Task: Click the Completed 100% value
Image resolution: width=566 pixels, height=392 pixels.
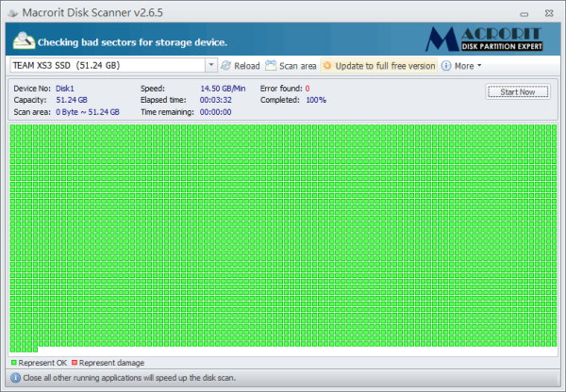Action: coord(316,100)
